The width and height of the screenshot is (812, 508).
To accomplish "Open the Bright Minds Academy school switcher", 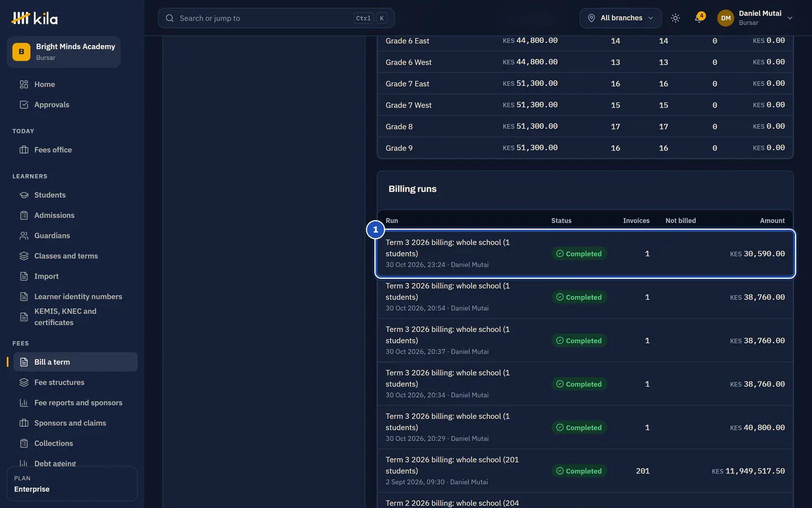I will click(x=64, y=52).
